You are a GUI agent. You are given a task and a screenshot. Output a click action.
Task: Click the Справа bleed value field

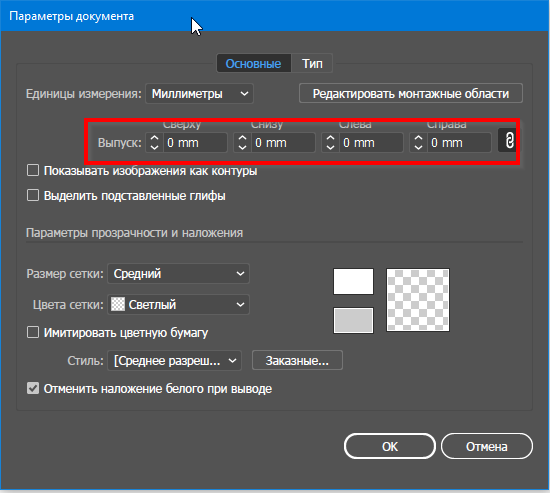coord(459,142)
